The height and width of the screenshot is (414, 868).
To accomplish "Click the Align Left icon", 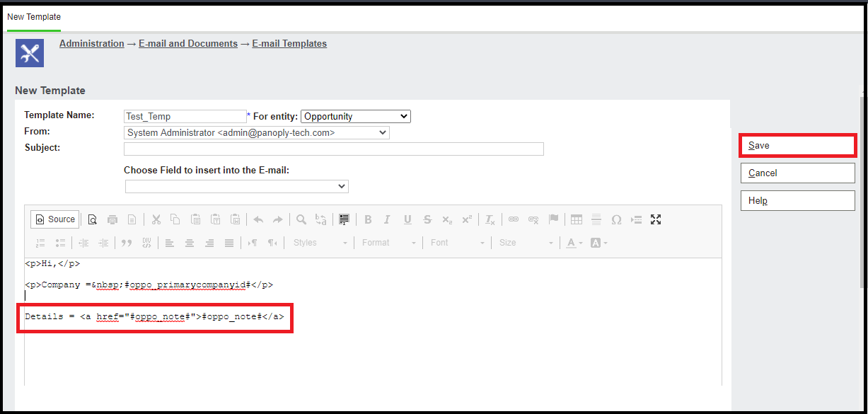I will [170, 243].
